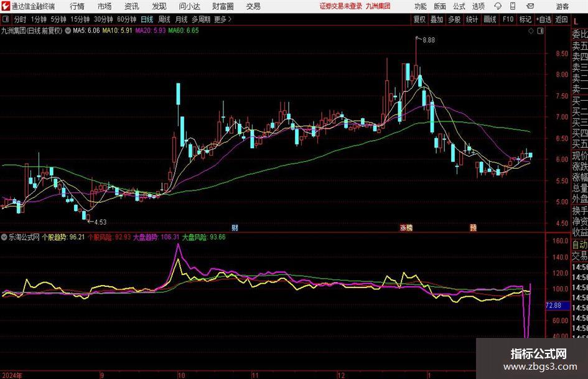Click the 预 marker on the chart
This screenshot has width=588, height=379.
click(x=474, y=227)
